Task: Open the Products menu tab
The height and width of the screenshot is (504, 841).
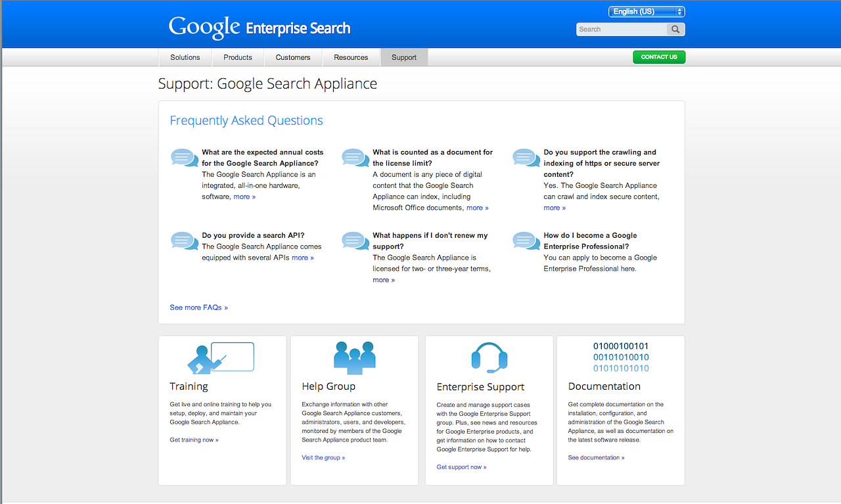Action: [238, 57]
